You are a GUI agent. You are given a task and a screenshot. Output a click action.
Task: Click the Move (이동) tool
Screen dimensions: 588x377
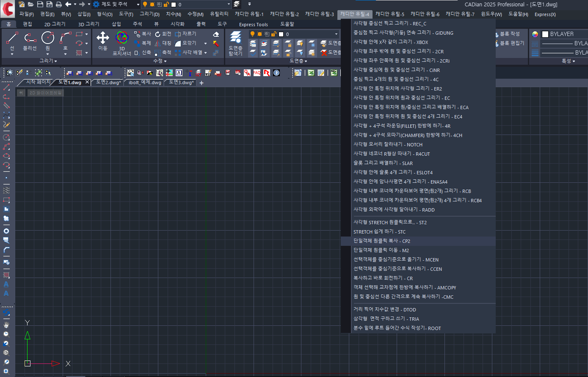pos(103,41)
